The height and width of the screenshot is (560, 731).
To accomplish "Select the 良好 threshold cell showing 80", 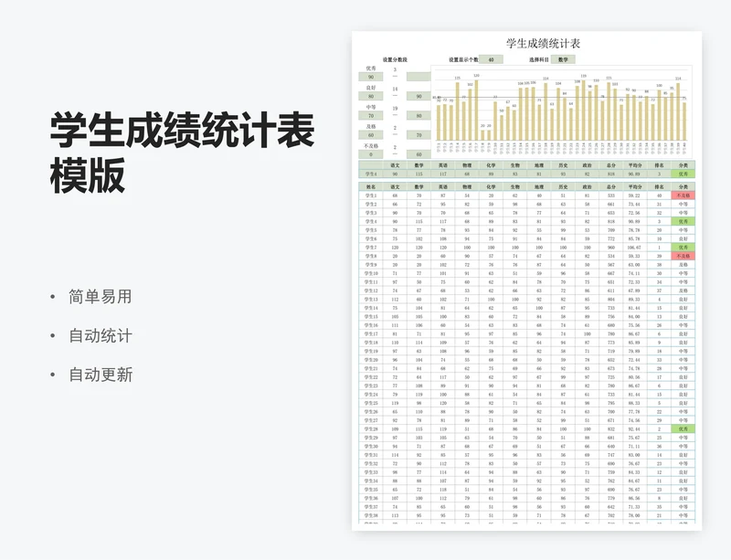I will click(371, 97).
